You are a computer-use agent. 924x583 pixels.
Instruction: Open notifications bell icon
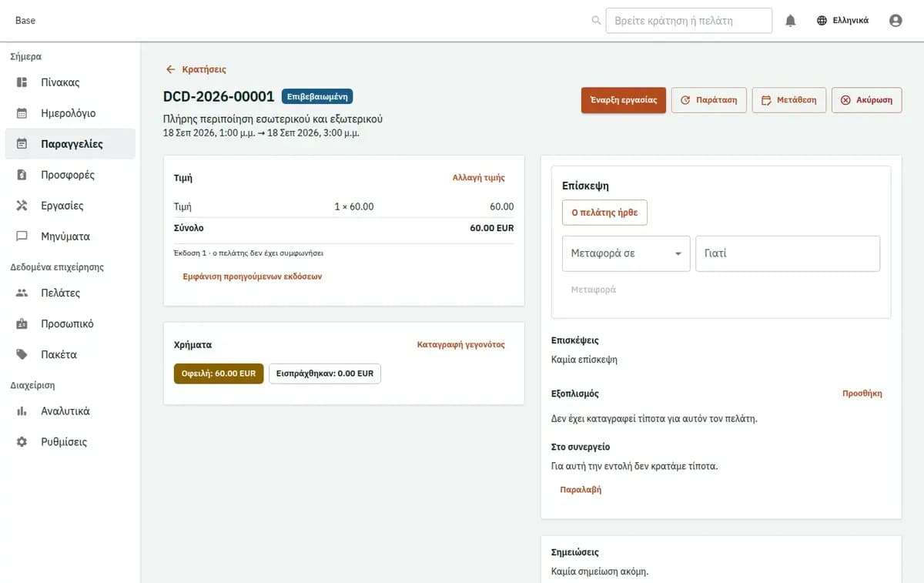point(790,21)
